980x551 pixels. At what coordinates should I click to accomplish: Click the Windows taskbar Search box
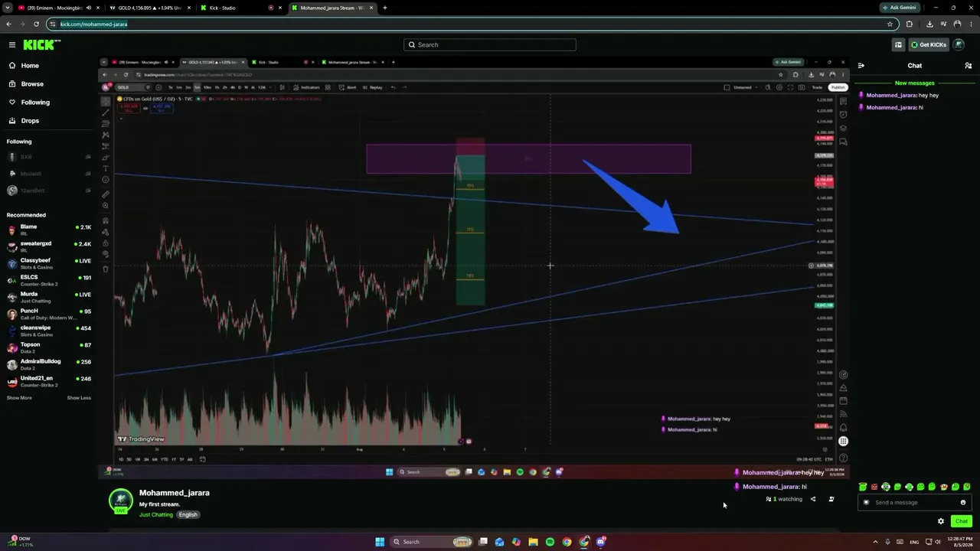pyautogui.click(x=433, y=542)
